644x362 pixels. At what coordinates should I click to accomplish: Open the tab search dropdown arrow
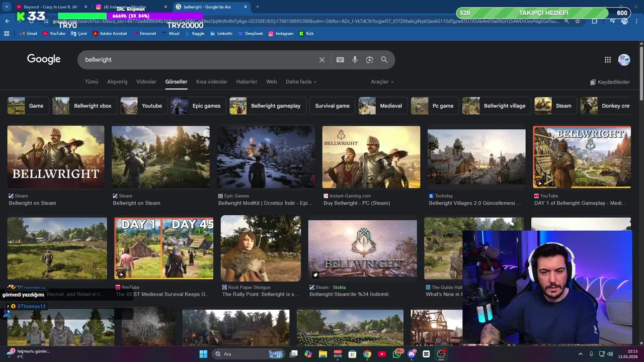(7, 7)
